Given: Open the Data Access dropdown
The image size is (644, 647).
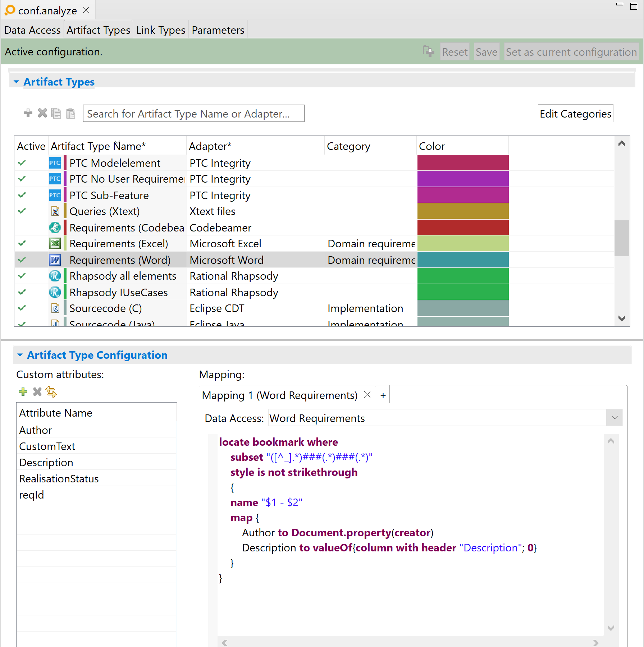Looking at the screenshot, I should point(614,418).
